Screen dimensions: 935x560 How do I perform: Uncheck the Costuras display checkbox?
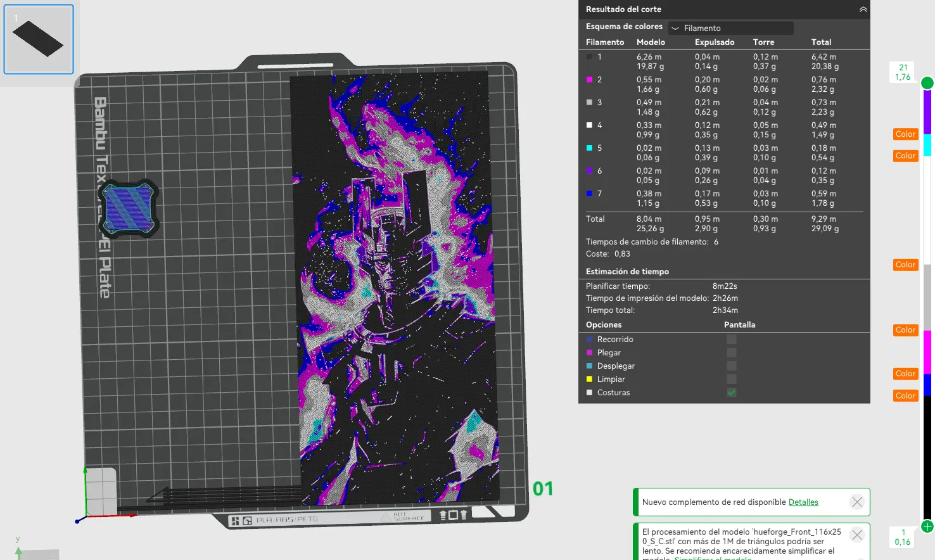coord(732,393)
